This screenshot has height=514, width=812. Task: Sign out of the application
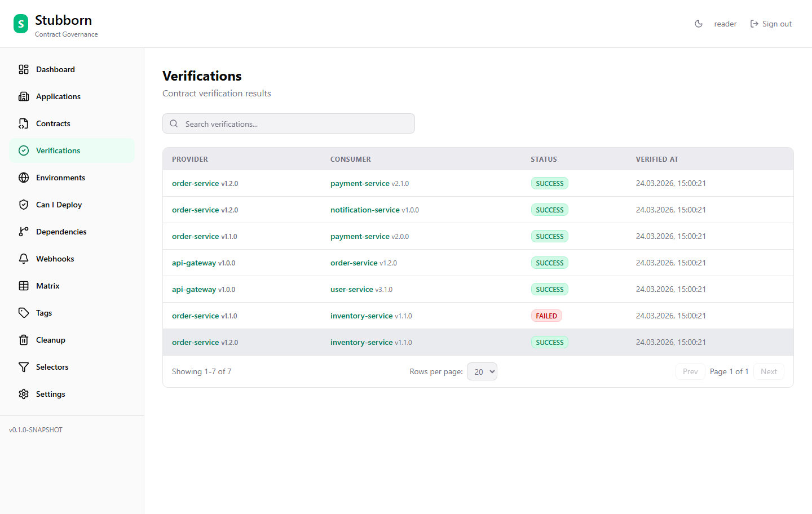[x=771, y=24]
